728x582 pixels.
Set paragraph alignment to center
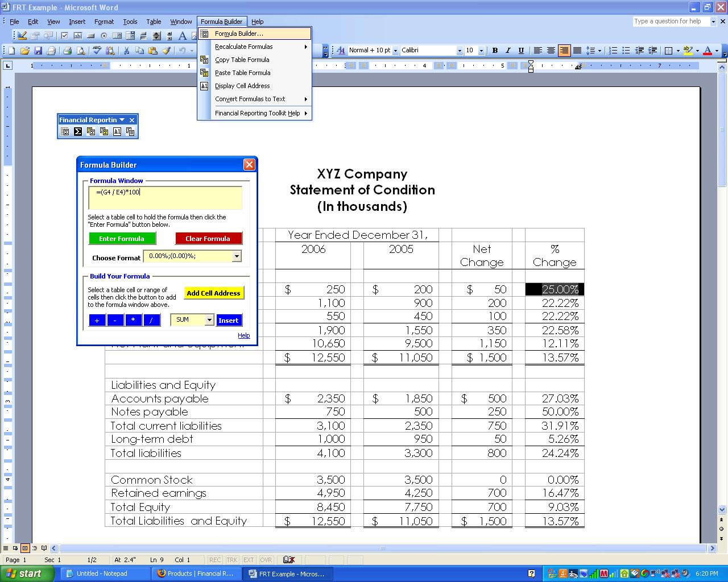(551, 51)
